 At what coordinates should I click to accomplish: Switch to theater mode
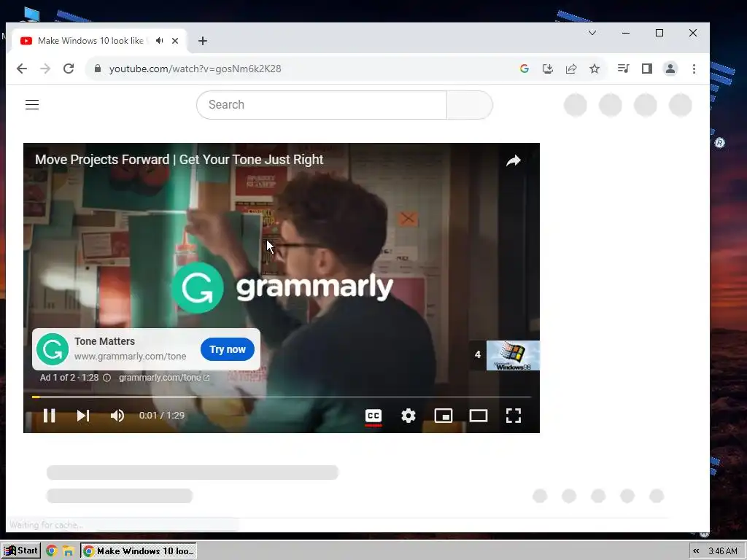[479, 416]
